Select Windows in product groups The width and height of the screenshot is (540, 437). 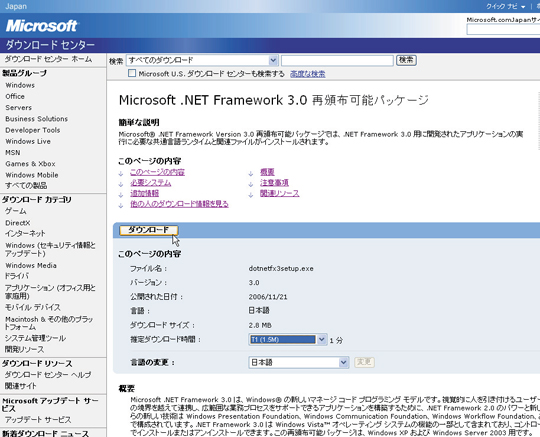click(x=20, y=85)
